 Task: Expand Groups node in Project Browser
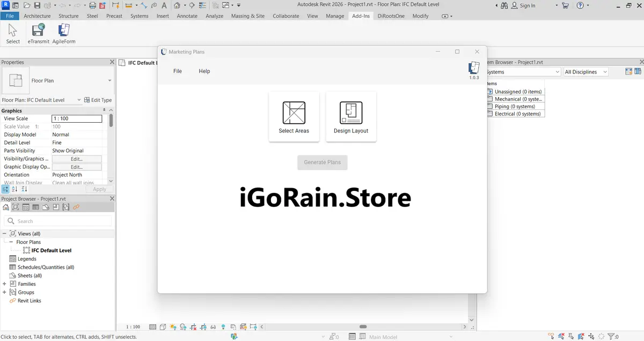coord(4,292)
